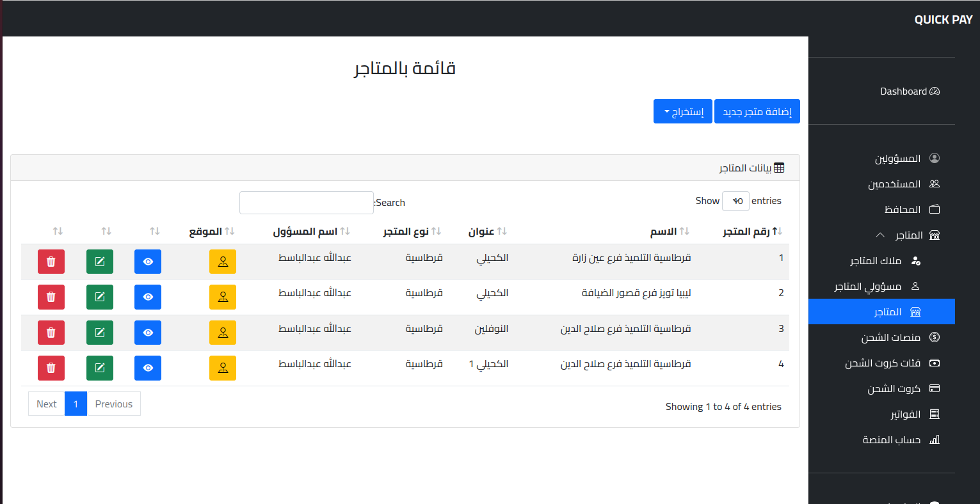Open the Show entries count dropdown
This screenshot has height=504, width=980.
coord(735,201)
